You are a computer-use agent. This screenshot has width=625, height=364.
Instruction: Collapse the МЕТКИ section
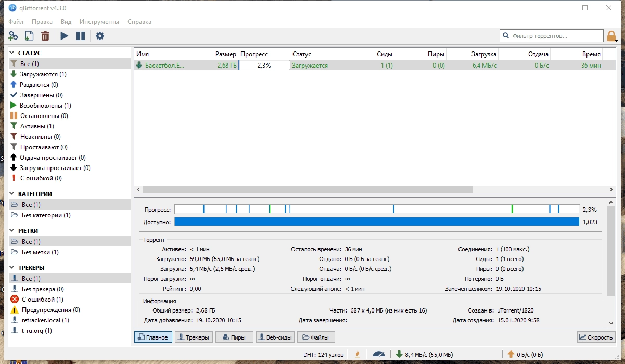(12, 231)
